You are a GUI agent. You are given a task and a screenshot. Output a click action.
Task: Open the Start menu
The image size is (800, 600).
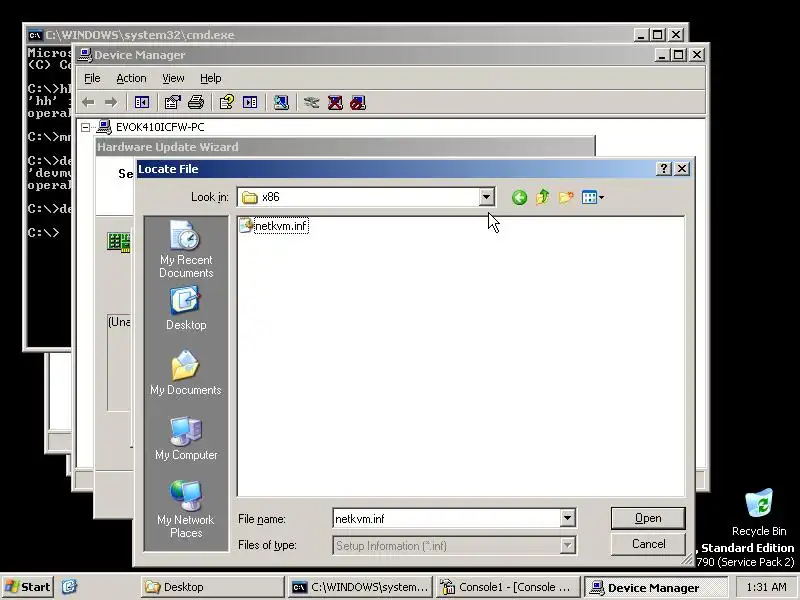28,587
